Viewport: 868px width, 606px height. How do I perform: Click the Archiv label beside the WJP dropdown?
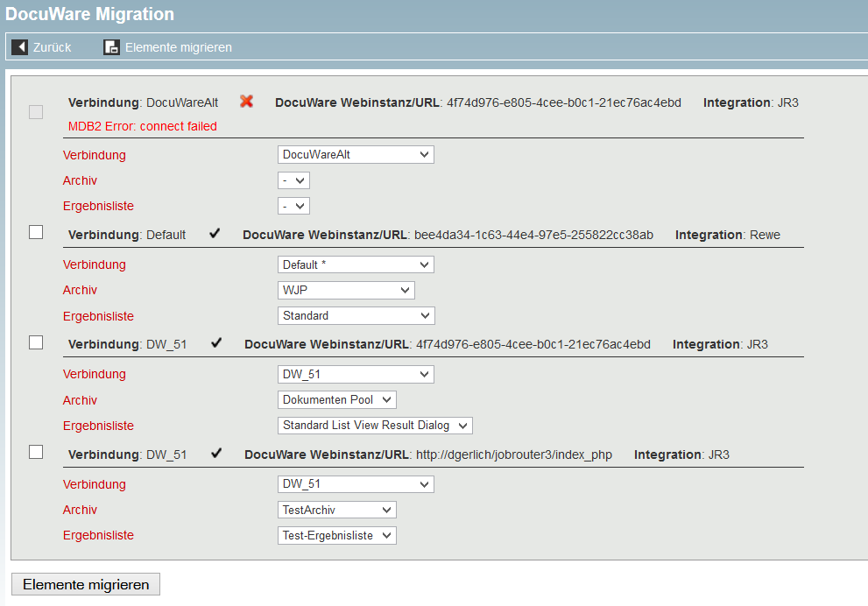tap(80, 290)
